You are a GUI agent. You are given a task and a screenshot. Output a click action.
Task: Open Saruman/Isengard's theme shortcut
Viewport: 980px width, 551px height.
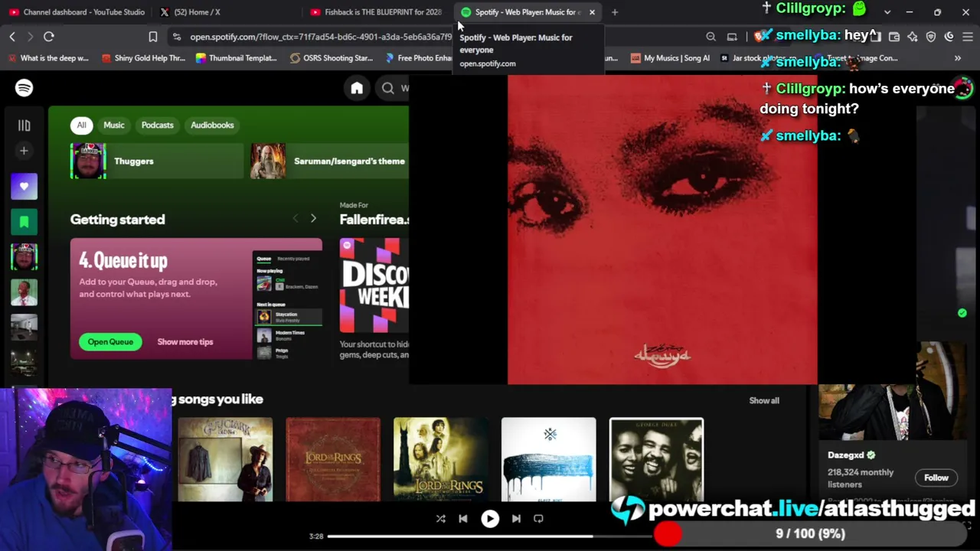pos(329,161)
